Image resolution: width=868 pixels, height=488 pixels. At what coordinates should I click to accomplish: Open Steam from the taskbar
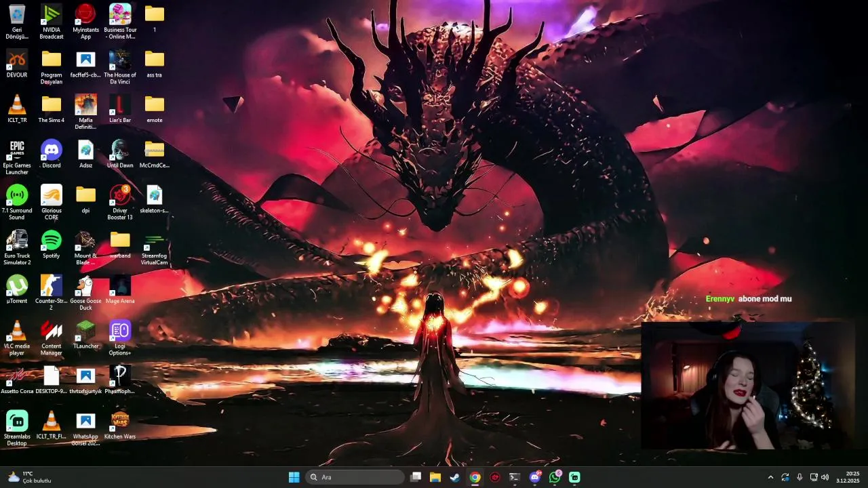(455, 477)
